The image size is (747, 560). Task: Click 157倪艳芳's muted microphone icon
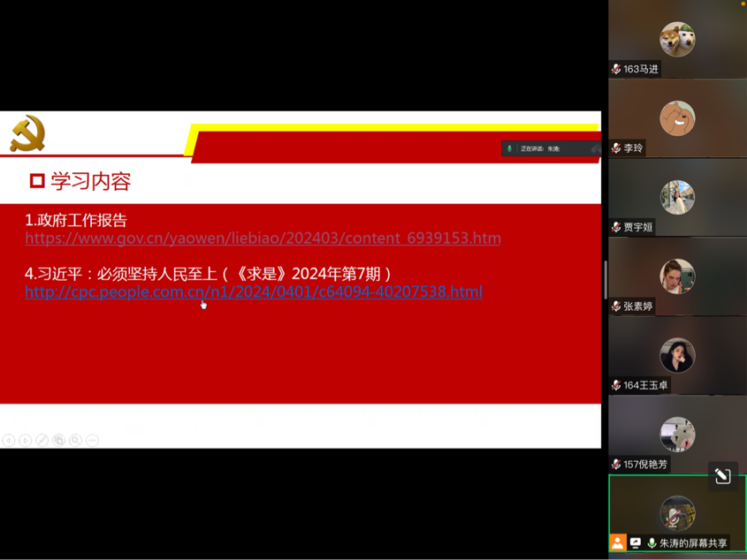click(x=616, y=465)
